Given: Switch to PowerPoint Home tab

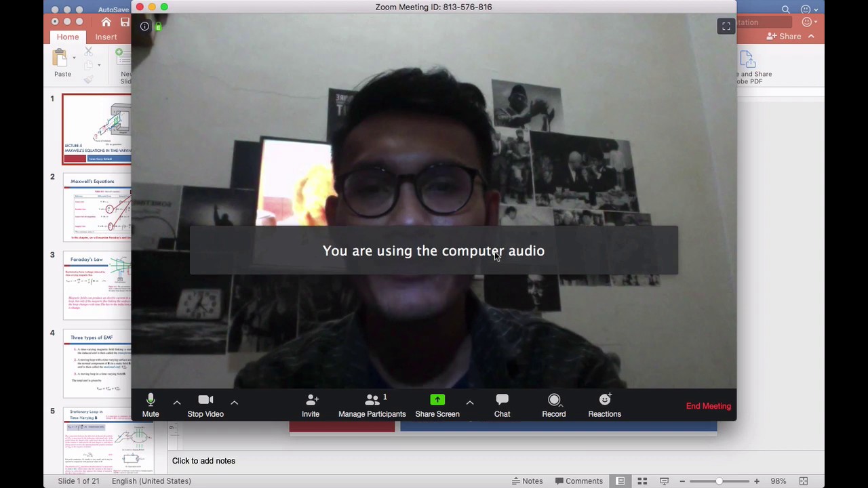Looking at the screenshot, I should pos(68,37).
